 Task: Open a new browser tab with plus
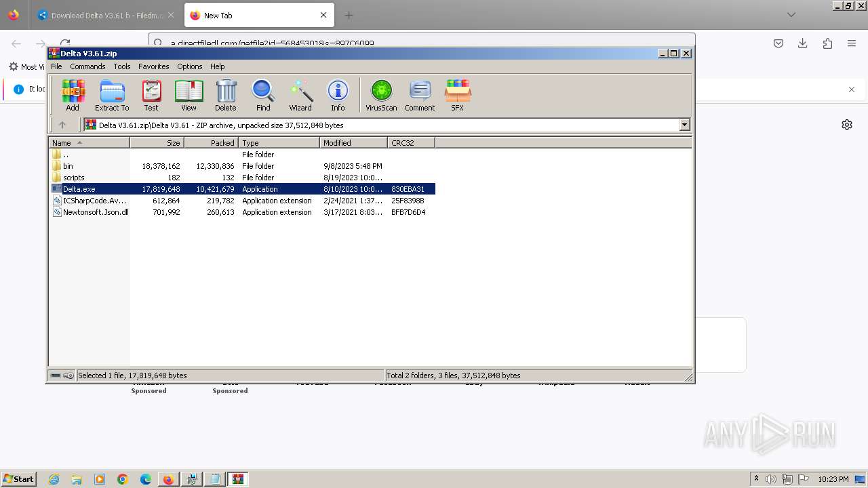pos(349,15)
